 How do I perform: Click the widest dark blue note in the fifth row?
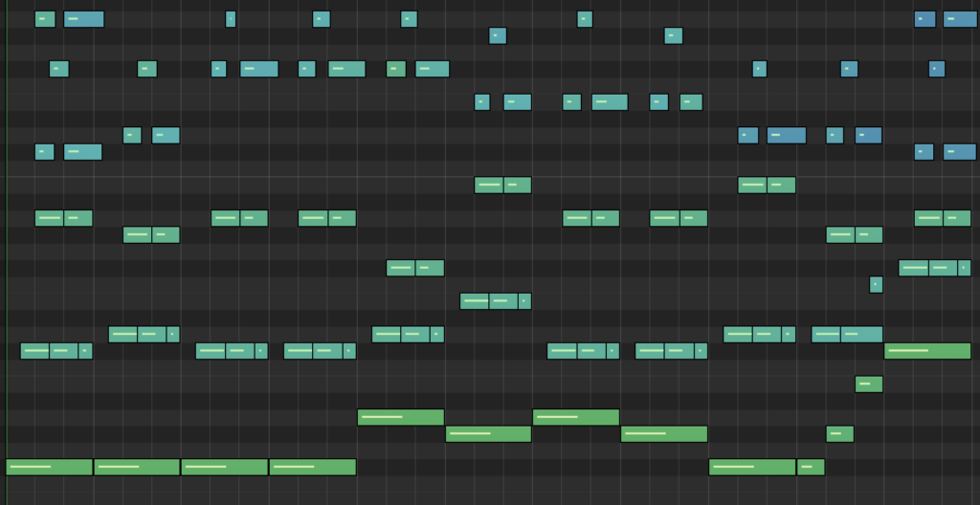[x=786, y=135]
